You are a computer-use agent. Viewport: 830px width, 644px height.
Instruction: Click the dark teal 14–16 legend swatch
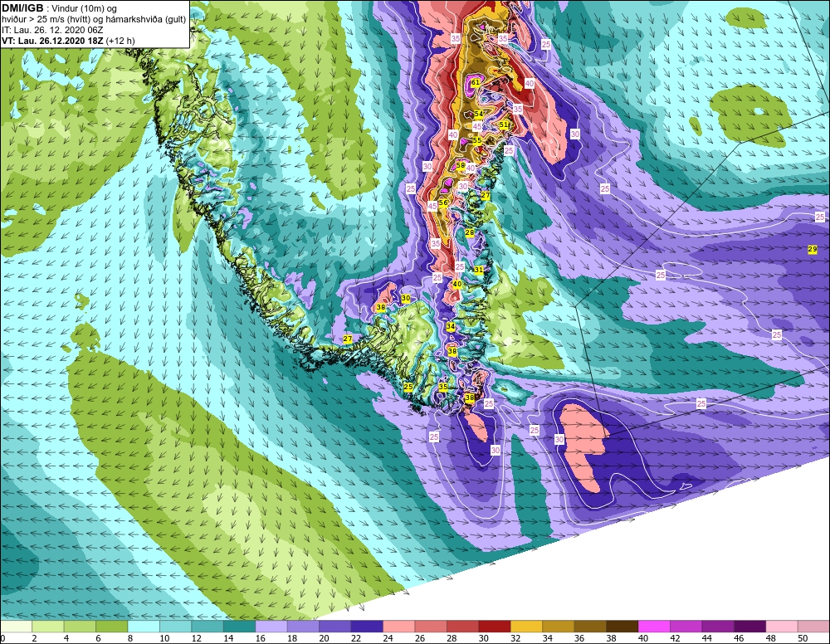point(240,627)
